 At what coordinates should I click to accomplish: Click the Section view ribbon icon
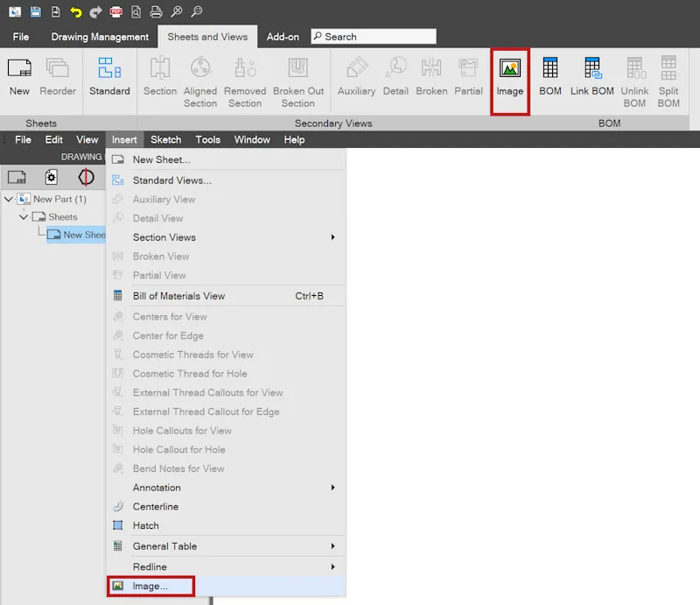[160, 76]
